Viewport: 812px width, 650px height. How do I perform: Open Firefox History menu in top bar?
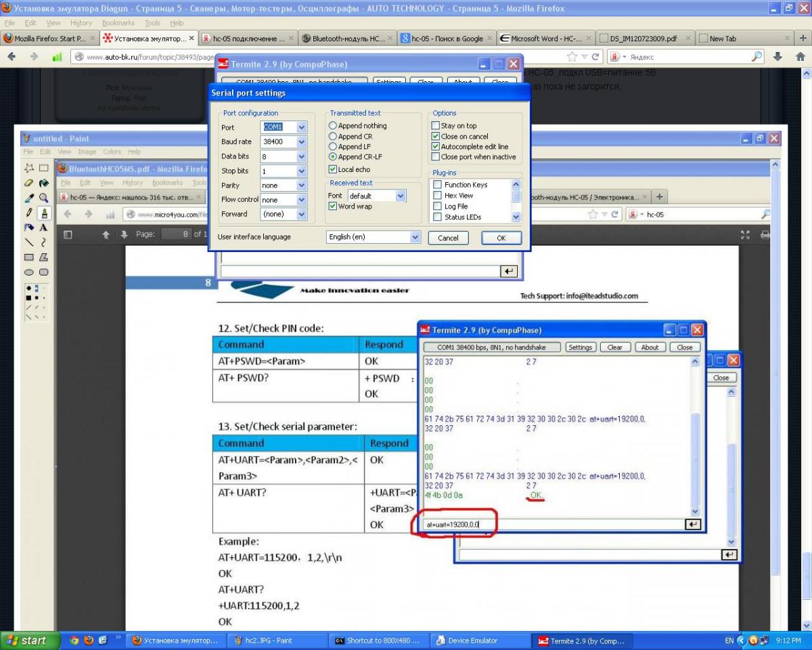[81, 23]
